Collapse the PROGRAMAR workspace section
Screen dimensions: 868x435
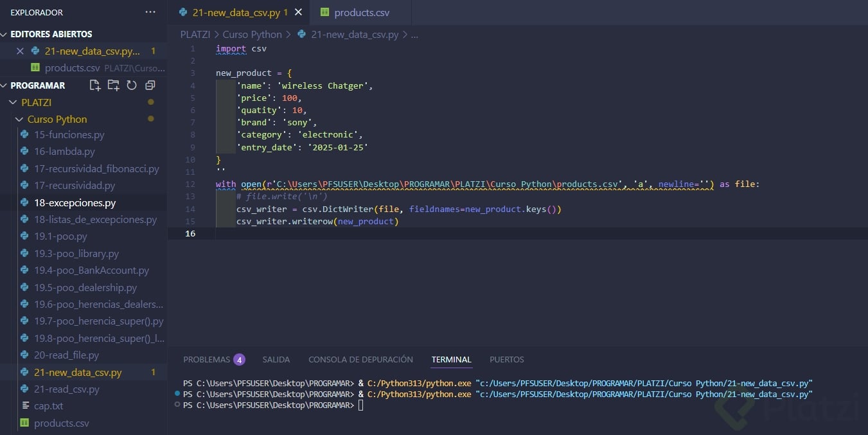[x=37, y=85]
